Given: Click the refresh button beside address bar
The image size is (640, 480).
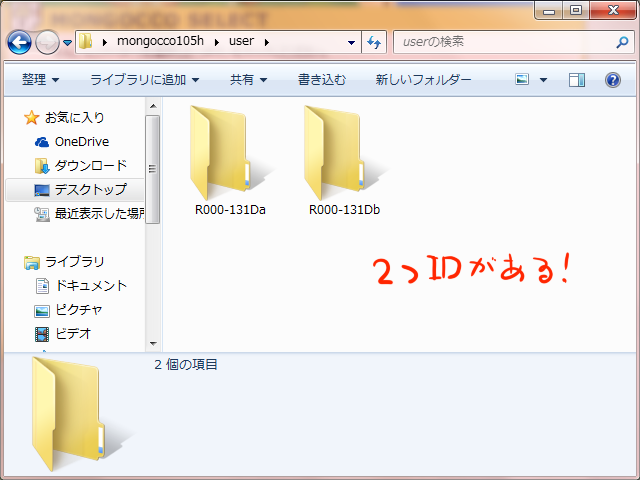Looking at the screenshot, I should coord(375,43).
